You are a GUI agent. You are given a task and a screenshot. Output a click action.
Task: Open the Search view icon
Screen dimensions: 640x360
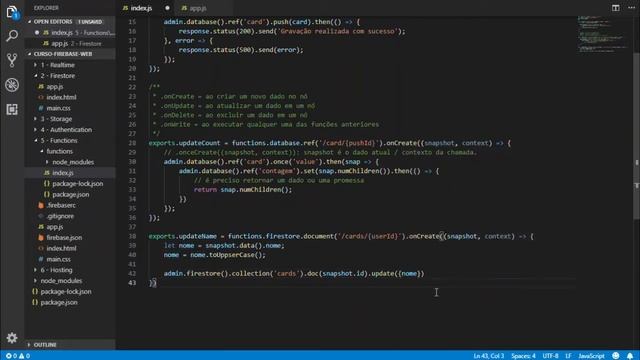(12, 36)
